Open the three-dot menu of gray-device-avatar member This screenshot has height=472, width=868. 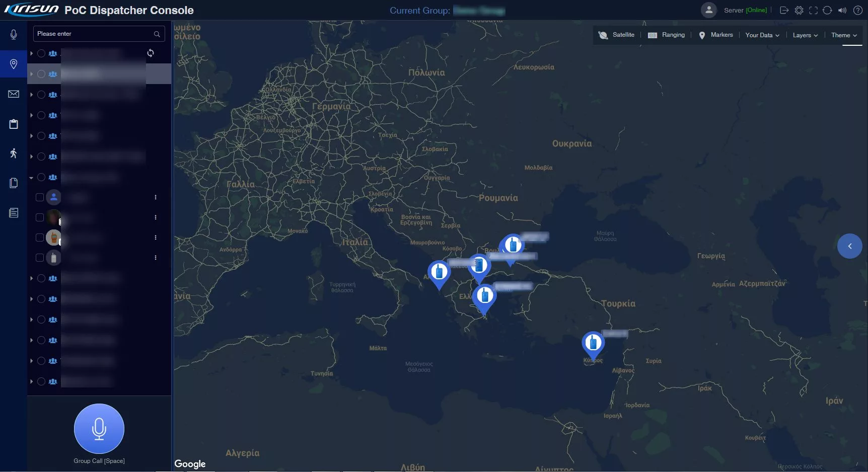156,258
